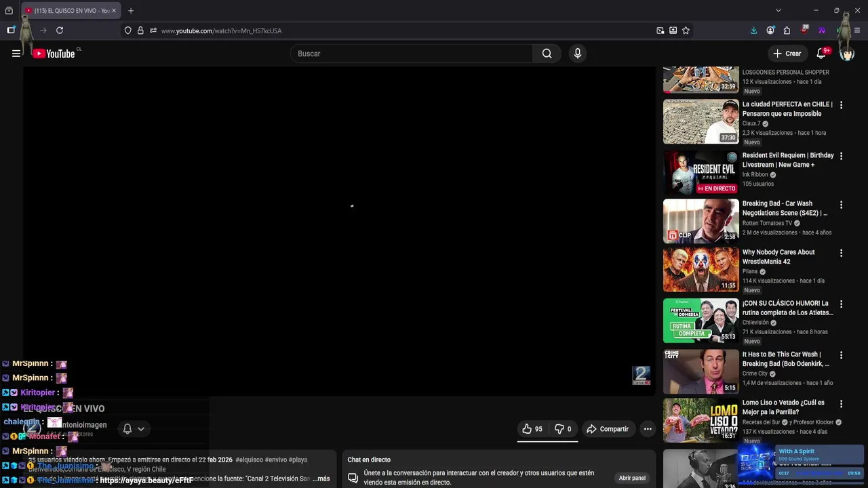This screenshot has height=488, width=868.
Task: Click the Compartir share button
Action: click(x=608, y=429)
